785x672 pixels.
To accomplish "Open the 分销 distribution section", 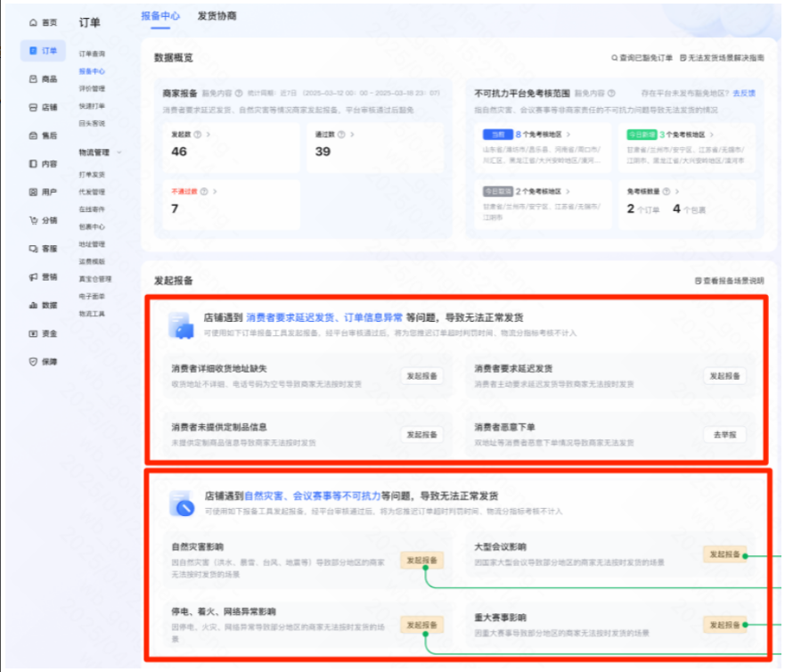I will 43,220.
